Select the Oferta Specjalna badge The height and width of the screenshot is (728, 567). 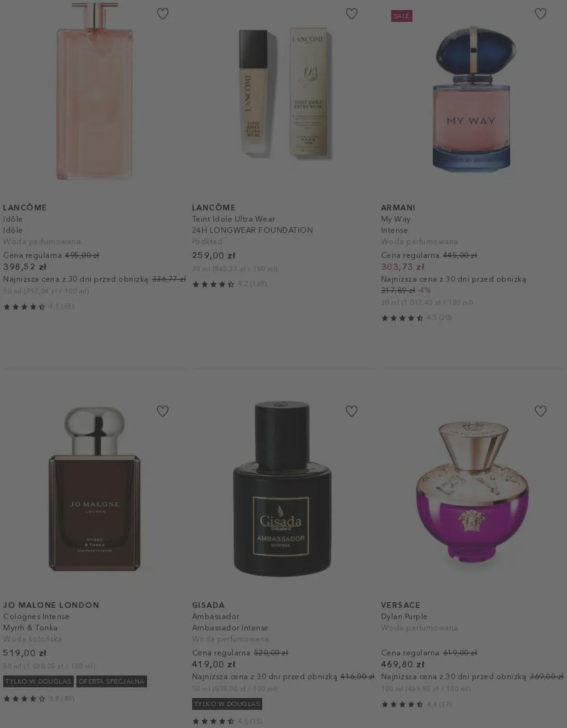112,681
